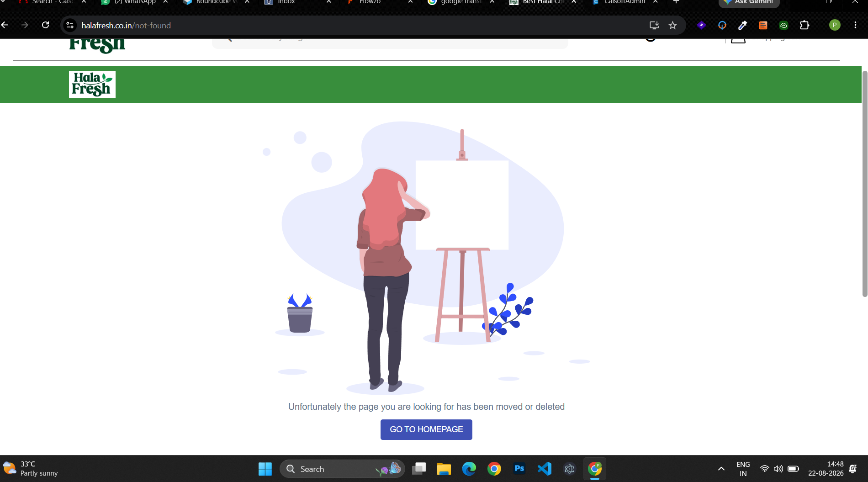This screenshot has width=868, height=482.
Task: Open the Chrome profile P avatar
Action: click(835, 25)
